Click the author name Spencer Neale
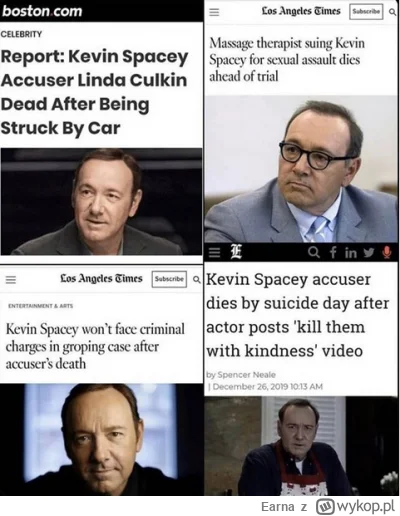The height and width of the screenshot is (516, 400). [x=246, y=375]
